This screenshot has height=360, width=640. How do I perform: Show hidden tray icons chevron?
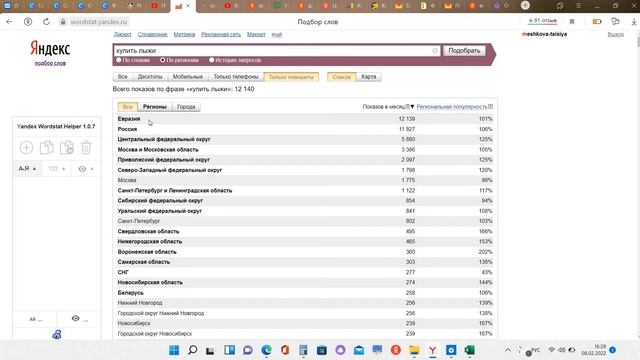click(508, 350)
